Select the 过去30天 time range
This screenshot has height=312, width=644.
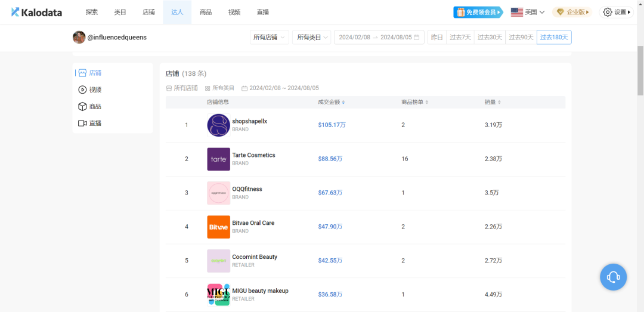(x=491, y=38)
